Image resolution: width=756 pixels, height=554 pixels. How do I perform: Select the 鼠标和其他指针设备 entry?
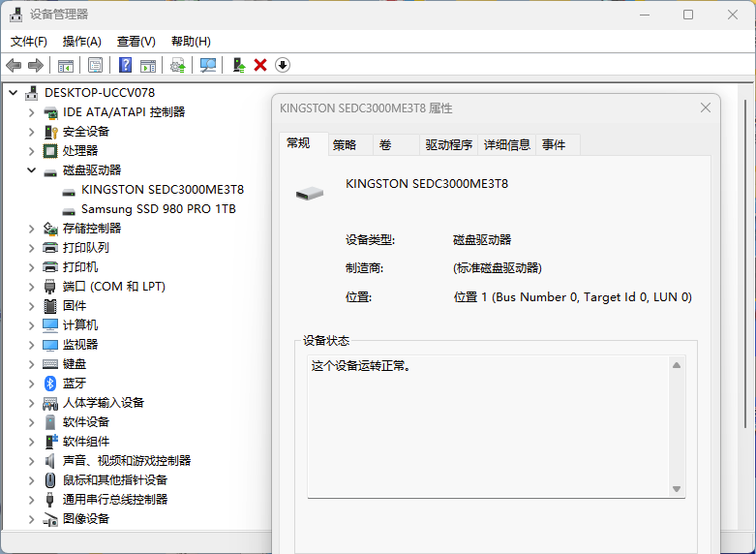pyautogui.click(x=115, y=480)
